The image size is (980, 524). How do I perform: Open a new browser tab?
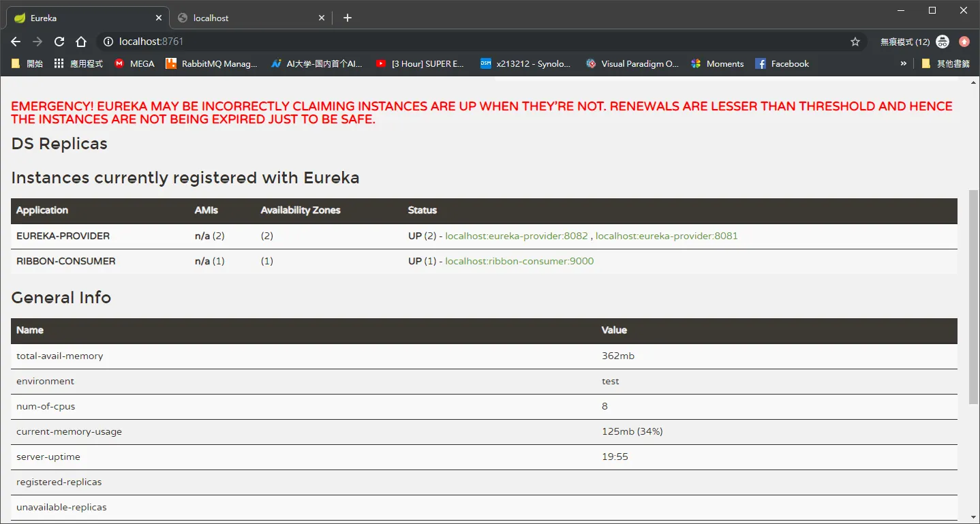[x=348, y=18]
